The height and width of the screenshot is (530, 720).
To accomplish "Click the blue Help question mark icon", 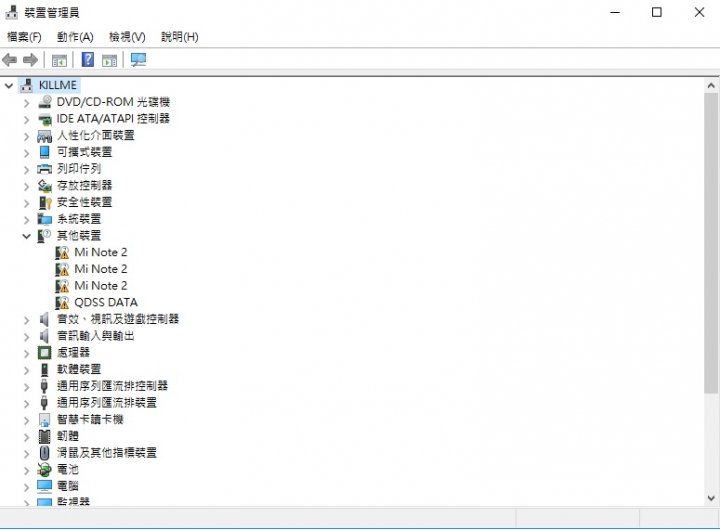I will click(88, 60).
